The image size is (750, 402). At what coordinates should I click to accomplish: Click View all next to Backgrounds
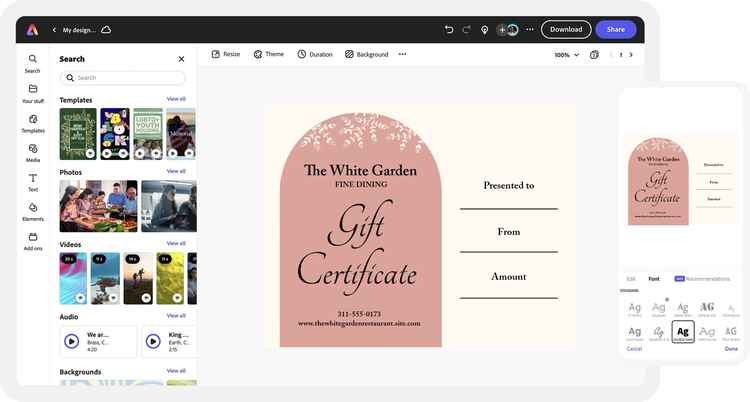176,371
